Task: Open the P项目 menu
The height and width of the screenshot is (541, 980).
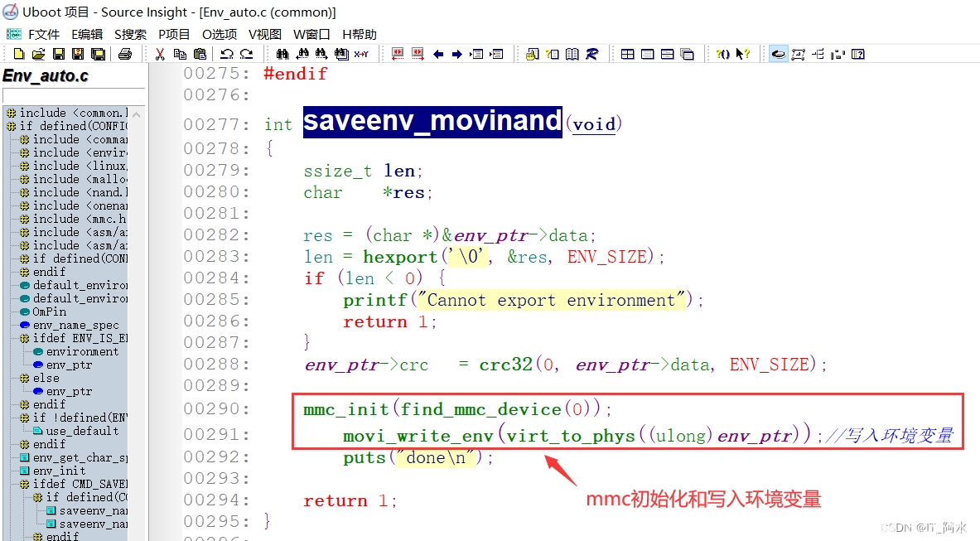Action: pyautogui.click(x=174, y=34)
